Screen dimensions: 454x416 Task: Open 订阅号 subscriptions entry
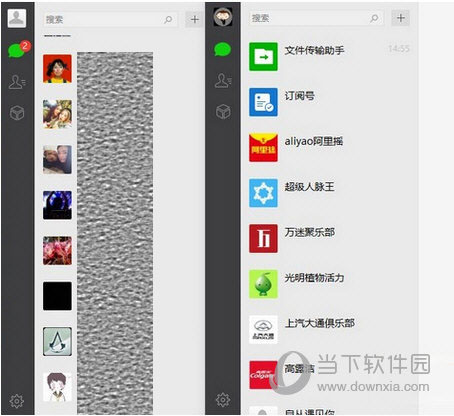330,102
